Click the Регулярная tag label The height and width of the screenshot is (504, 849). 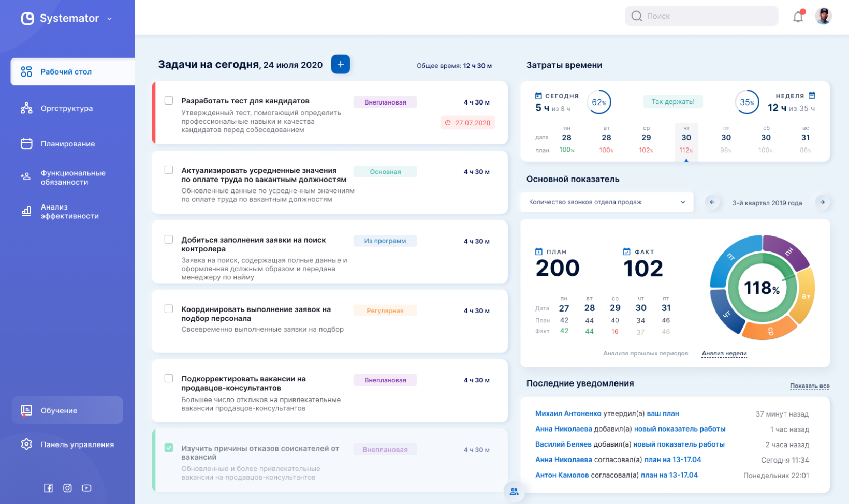tap(385, 310)
